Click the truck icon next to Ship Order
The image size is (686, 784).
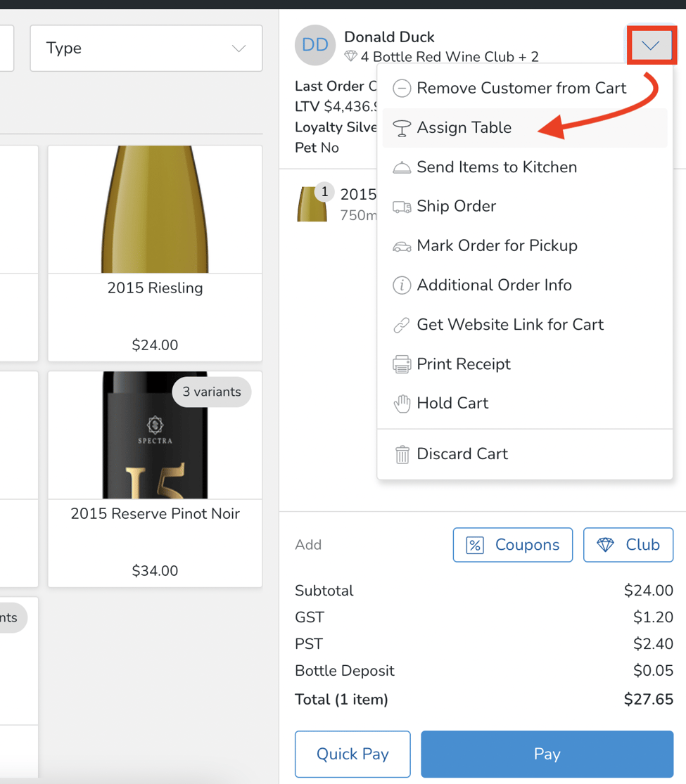point(402,206)
